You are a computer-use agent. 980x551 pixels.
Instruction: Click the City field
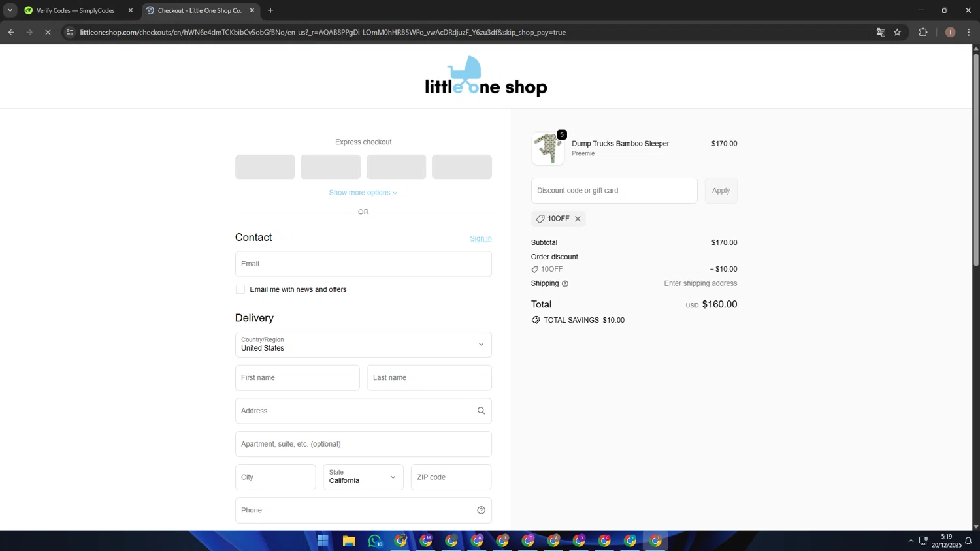point(275,477)
